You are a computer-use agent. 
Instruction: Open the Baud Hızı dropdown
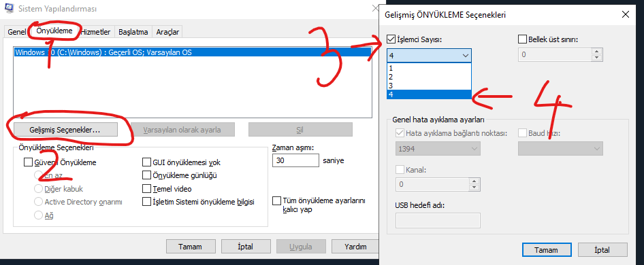tap(561, 149)
